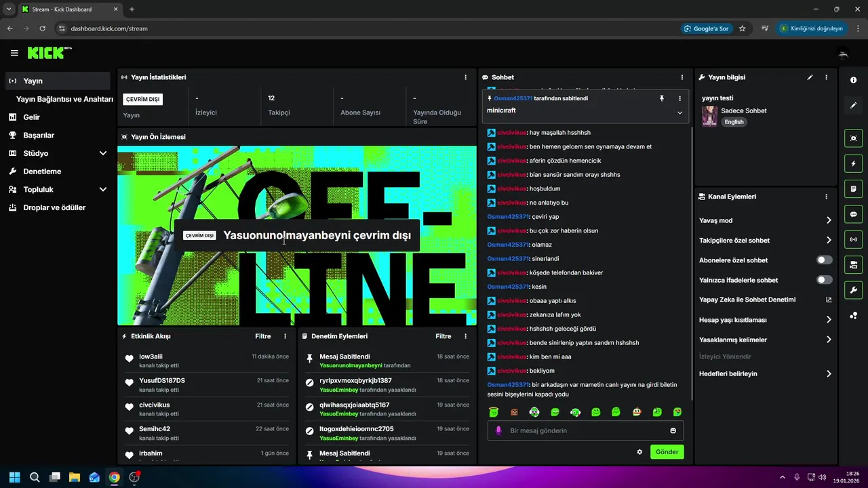Open File Explorer from taskbar
The height and width of the screenshot is (488, 868).
pos(75,477)
